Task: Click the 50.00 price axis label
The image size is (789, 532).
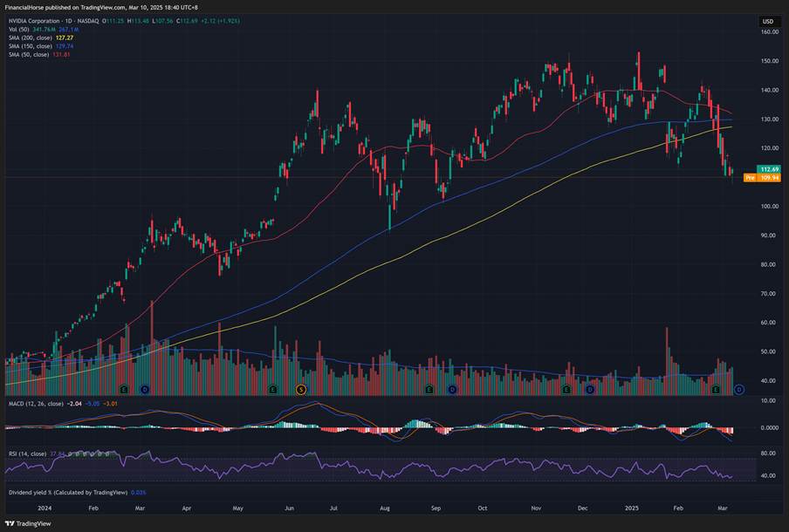Action: point(770,351)
